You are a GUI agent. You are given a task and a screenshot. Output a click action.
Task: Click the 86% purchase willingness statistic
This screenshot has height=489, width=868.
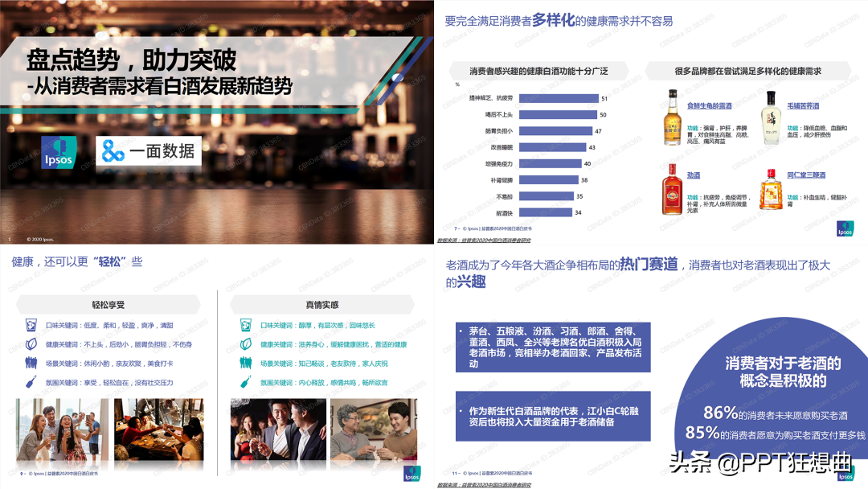[775, 413]
